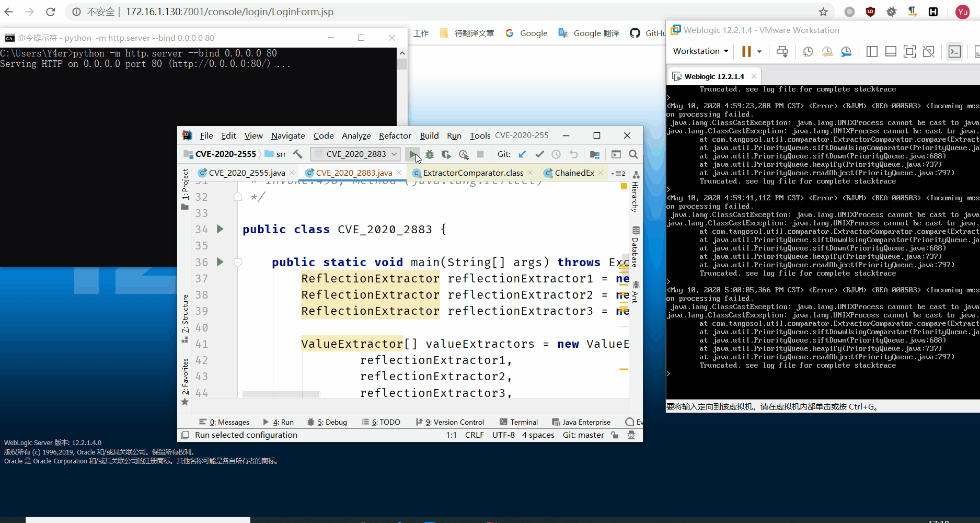Git update project blue arrow icon

(x=522, y=154)
